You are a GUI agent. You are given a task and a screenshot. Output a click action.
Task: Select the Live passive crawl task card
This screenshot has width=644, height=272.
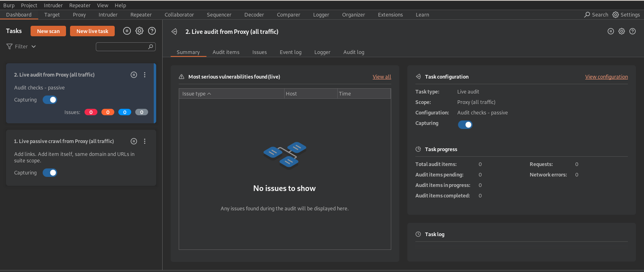81,158
